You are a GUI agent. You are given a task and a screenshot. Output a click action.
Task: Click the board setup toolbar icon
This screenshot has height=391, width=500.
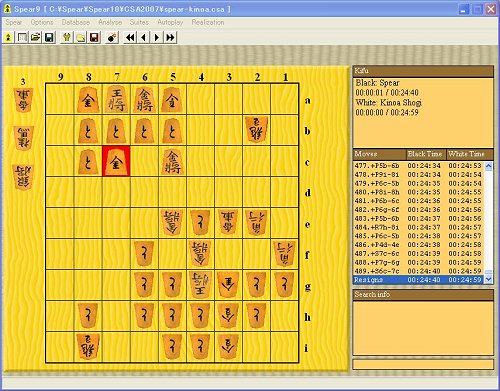(22, 37)
